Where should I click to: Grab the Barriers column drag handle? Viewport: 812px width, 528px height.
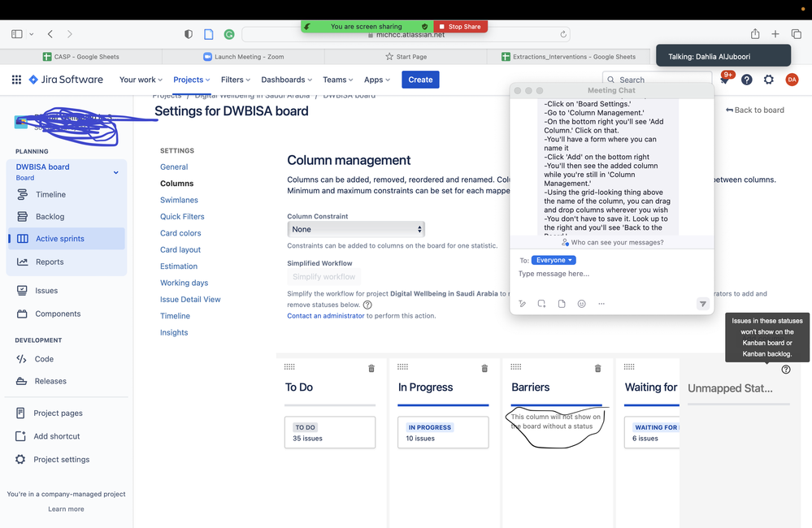click(516, 366)
